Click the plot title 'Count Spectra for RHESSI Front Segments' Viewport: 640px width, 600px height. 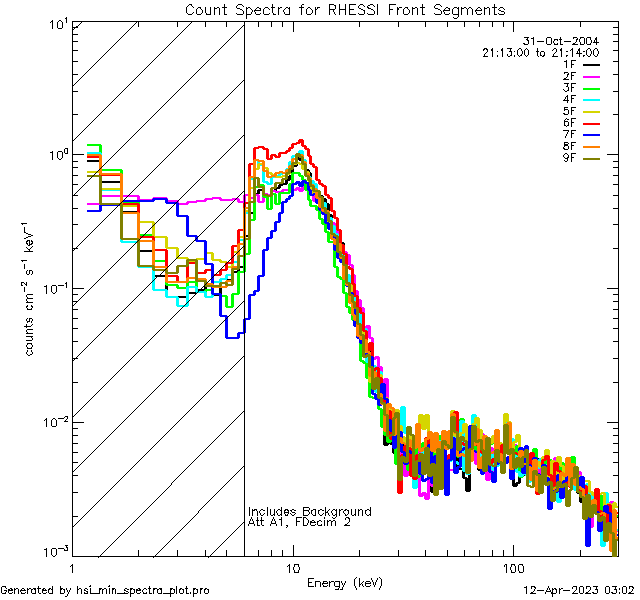point(345,10)
